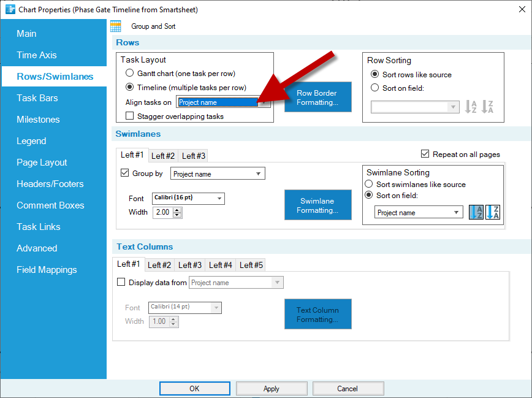Open the Group by dropdown
This screenshot has height=398, width=532.
click(258, 174)
